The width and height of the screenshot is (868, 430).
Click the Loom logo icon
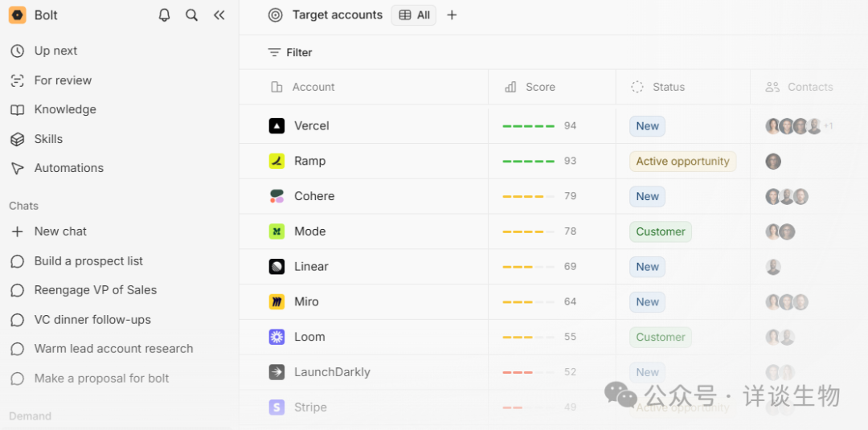tap(276, 337)
